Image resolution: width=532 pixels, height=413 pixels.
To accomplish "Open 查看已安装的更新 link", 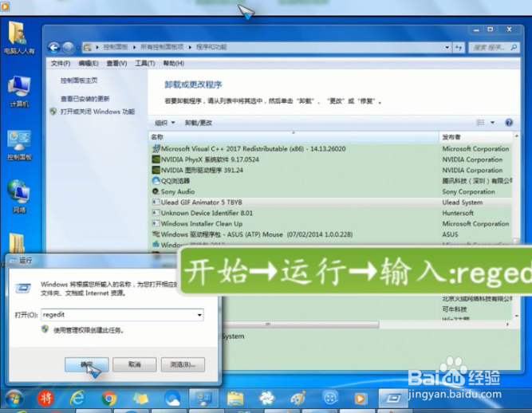I will [85, 99].
